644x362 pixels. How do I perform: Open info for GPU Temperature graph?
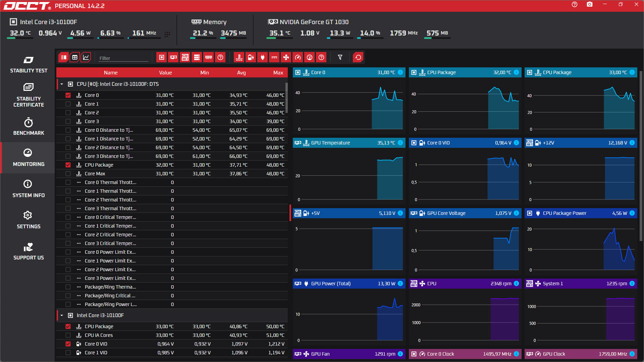(x=400, y=143)
